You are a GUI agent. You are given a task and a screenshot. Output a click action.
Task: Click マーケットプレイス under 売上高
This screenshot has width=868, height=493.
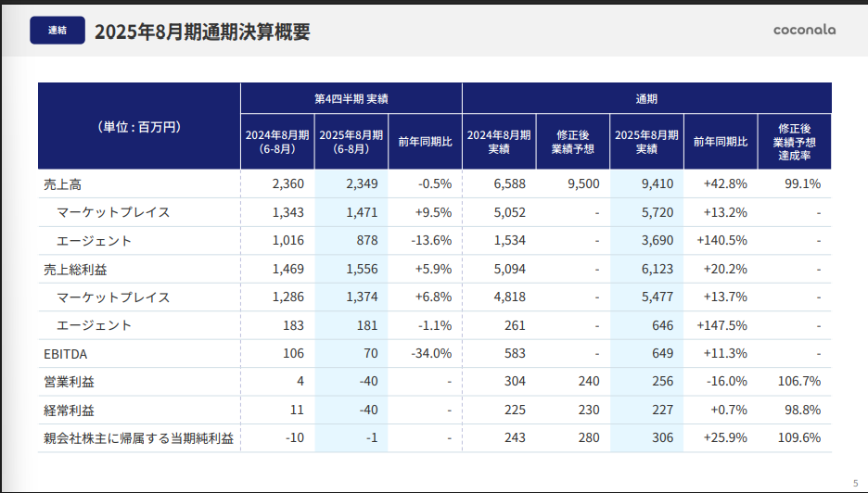click(x=113, y=212)
